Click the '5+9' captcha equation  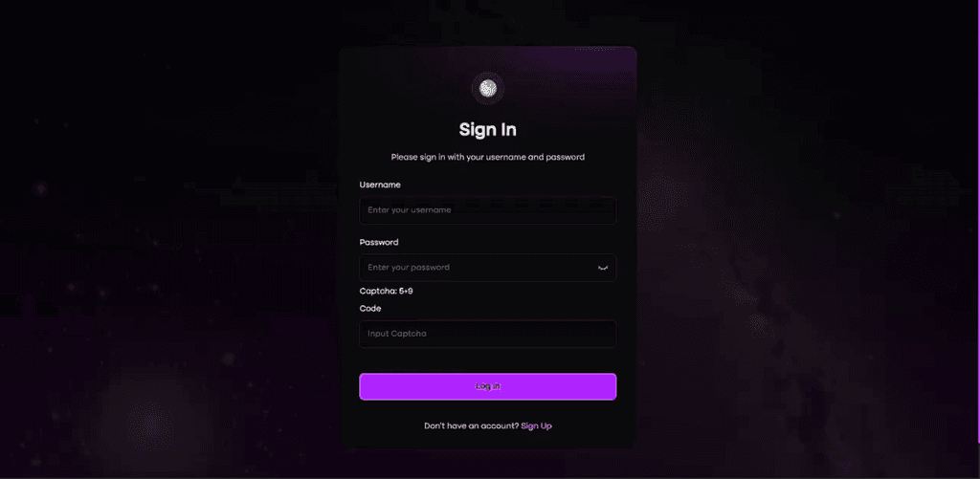tap(406, 291)
